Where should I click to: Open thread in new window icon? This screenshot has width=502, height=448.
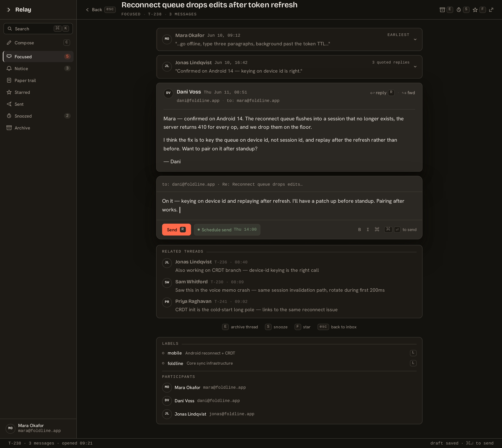[491, 10]
